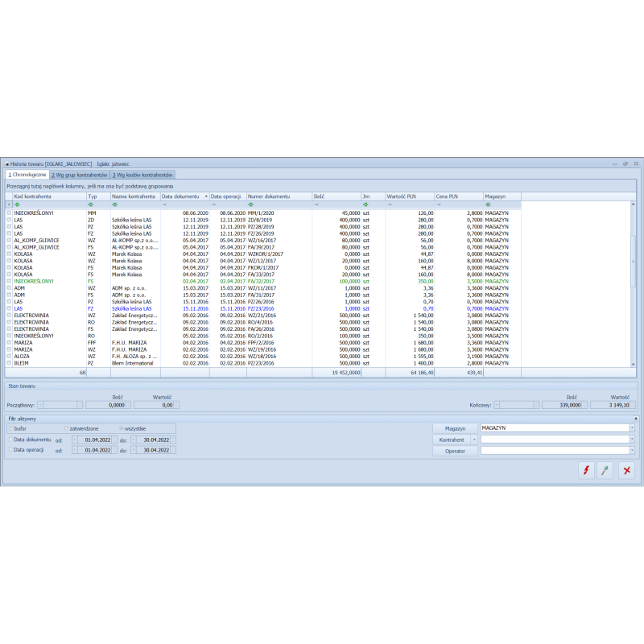
Task: Click the filter icon under Kod kontrahenta column
Action: pos(17,204)
